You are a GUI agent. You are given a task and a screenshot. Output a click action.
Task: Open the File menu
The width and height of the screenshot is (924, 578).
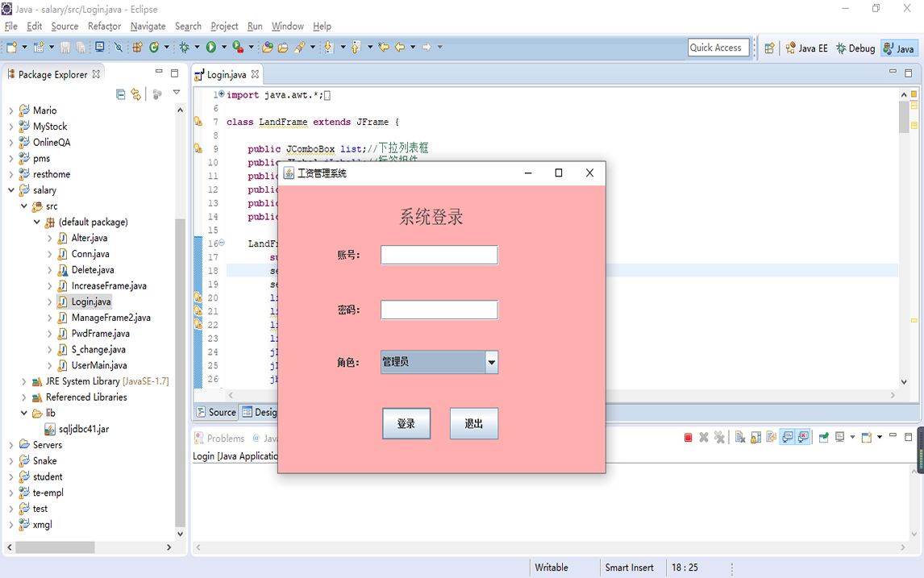pos(11,26)
